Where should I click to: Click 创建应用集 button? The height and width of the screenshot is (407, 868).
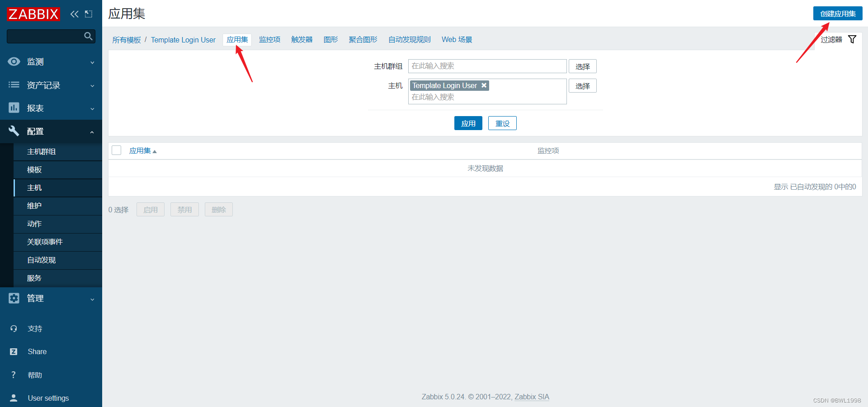(838, 14)
